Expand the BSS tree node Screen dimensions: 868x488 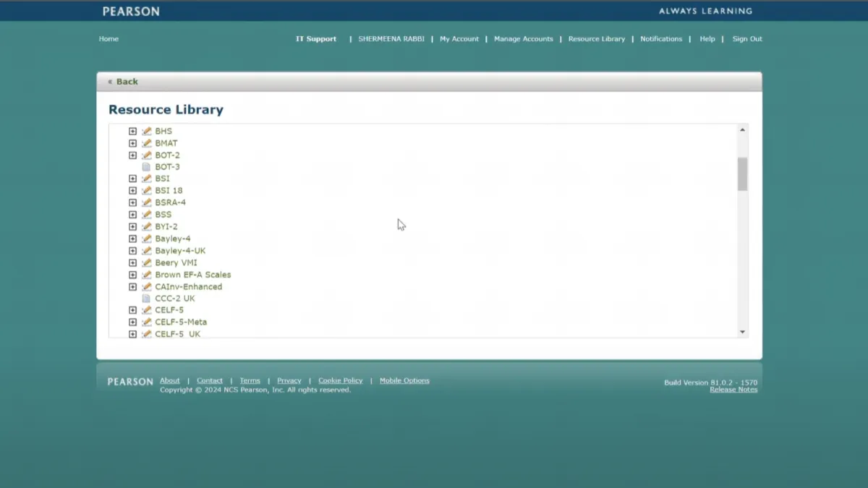pos(132,215)
